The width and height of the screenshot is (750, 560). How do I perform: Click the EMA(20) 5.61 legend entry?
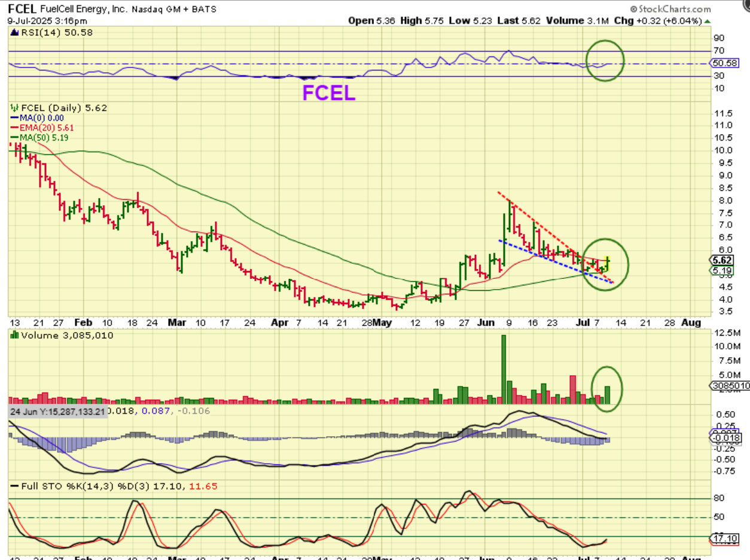pos(47,127)
